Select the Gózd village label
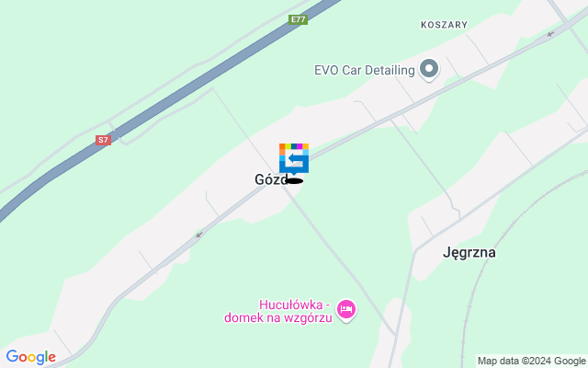 [x=271, y=179]
